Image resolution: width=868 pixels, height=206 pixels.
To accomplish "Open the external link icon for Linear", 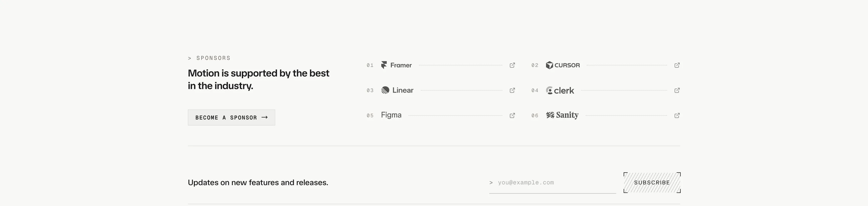I will 512,90.
